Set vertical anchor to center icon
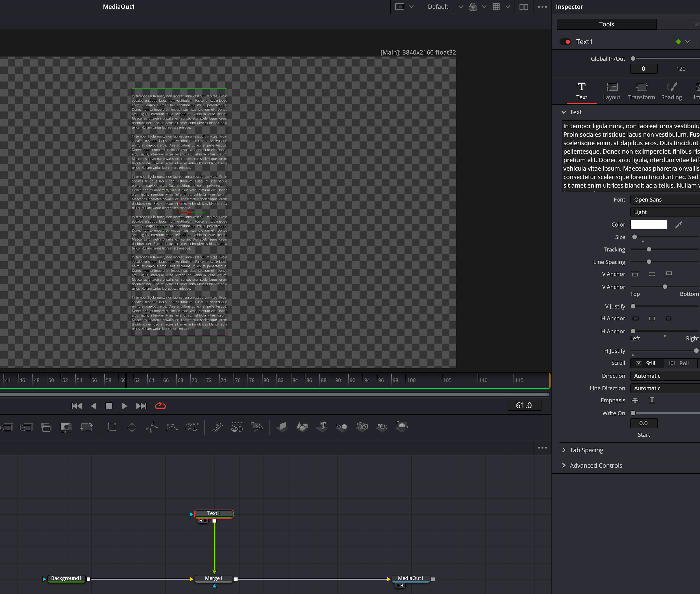700x594 pixels. click(652, 274)
